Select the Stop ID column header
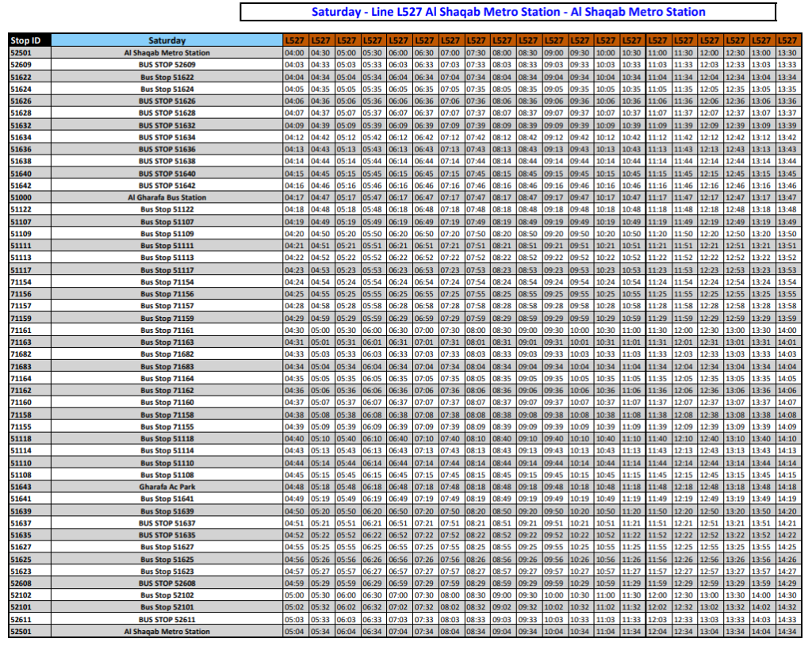Viewport: 812px width, 646px height. point(29,40)
